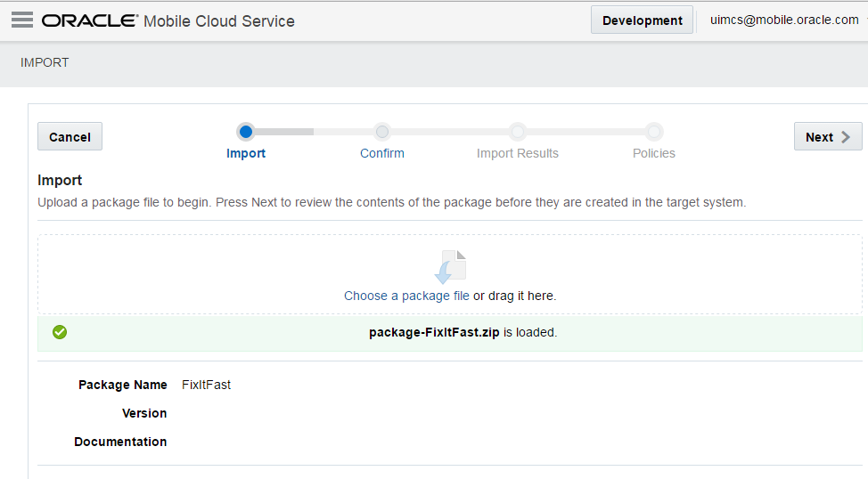
Task: Select the Policies step circle
Action: point(654,132)
